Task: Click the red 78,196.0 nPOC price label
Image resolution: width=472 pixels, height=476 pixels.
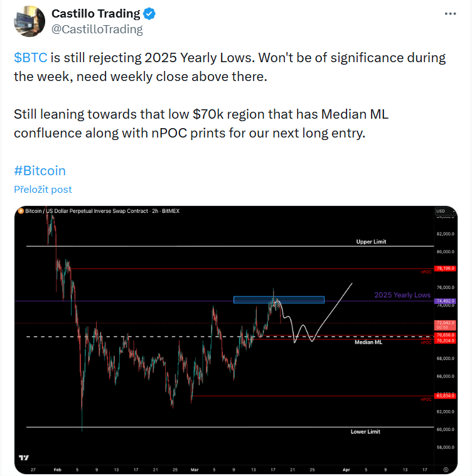Action: pyautogui.click(x=444, y=269)
